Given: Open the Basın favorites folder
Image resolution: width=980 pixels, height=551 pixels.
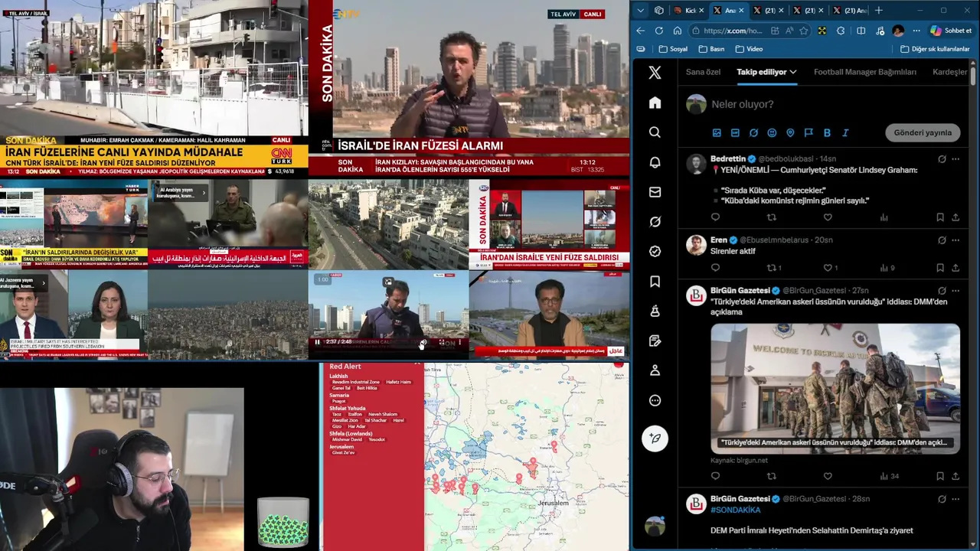Looking at the screenshot, I should pos(711,49).
